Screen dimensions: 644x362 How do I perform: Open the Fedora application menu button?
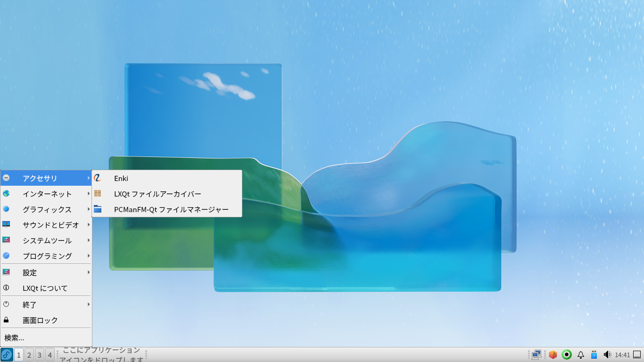7,354
